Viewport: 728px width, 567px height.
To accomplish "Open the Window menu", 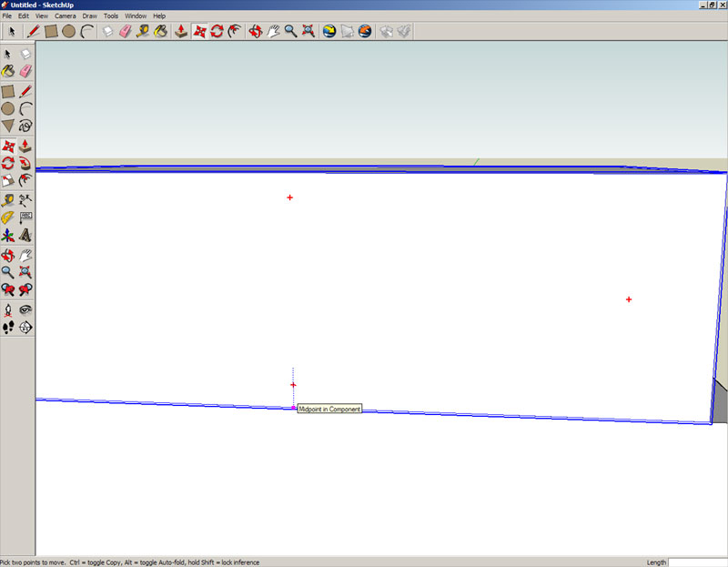I will point(135,15).
